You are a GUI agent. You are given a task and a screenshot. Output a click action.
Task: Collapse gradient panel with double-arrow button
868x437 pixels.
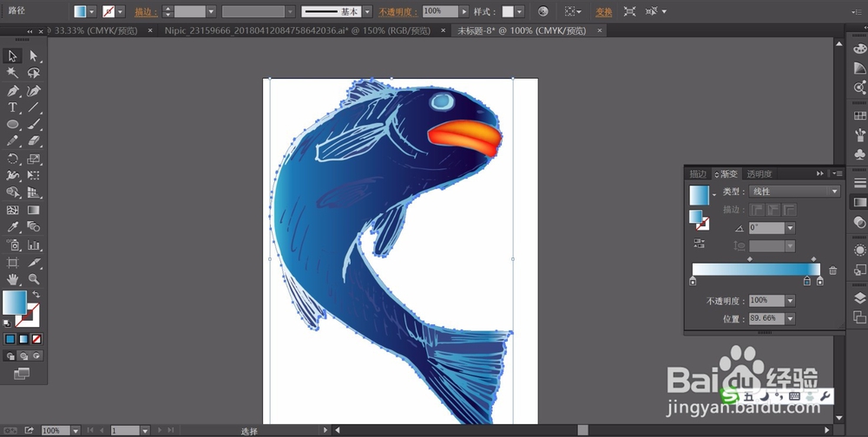pyautogui.click(x=820, y=173)
